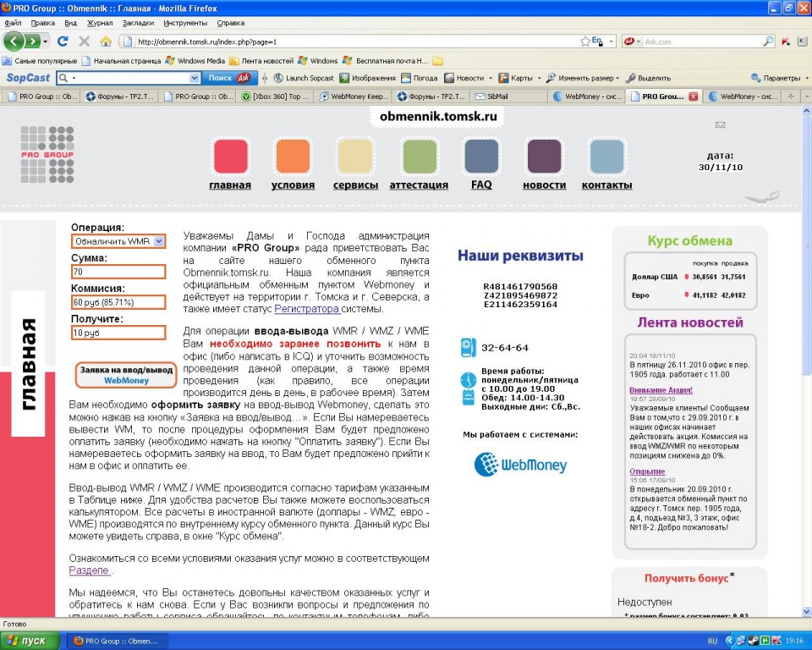Open the Журнал menu
The image size is (812, 650).
click(x=100, y=23)
